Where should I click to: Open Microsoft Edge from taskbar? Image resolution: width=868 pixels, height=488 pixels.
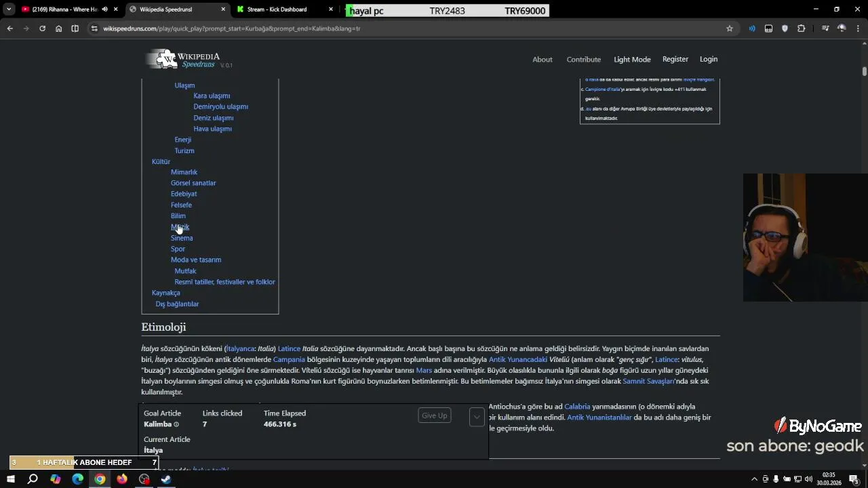pos(77,479)
